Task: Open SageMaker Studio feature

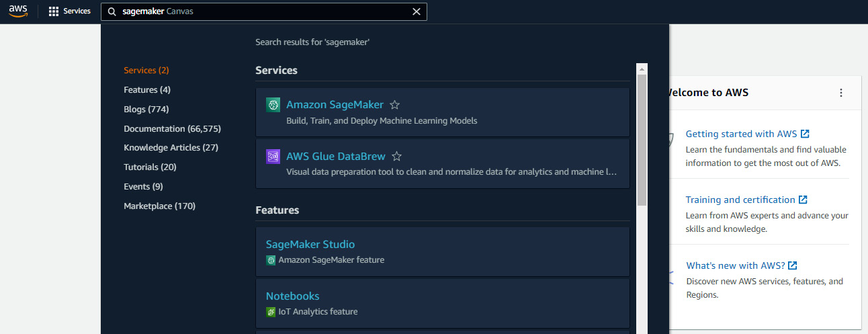Action: coord(310,244)
